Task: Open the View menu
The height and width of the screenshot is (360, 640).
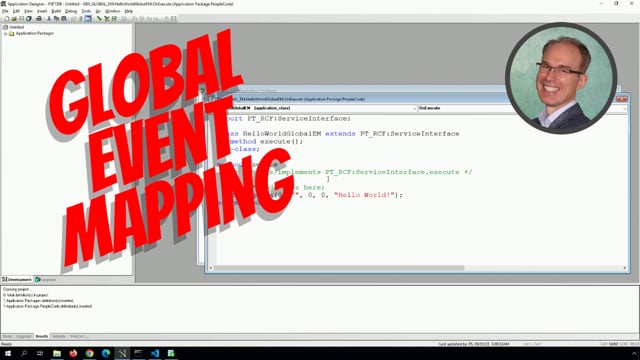Action: click(x=28, y=11)
